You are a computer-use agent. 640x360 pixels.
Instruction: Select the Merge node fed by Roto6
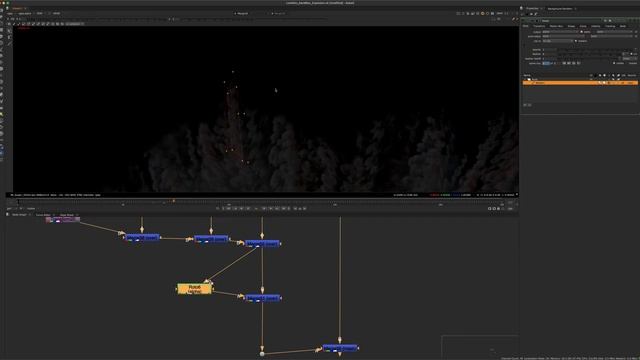[x=262, y=298]
